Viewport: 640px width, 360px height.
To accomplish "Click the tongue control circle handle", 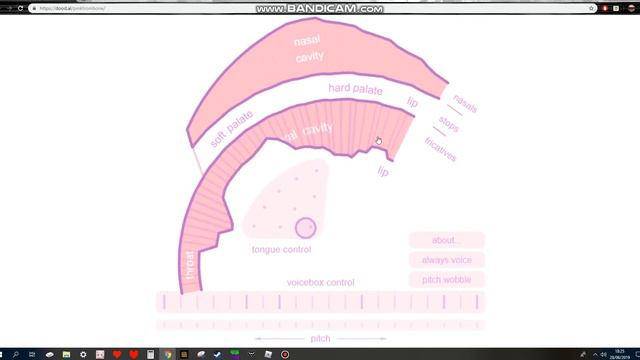I will pos(306,228).
